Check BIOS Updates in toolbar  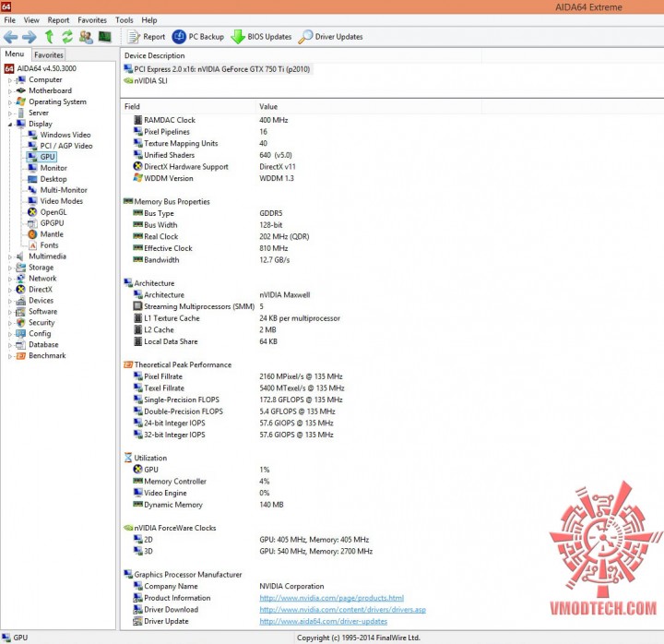click(261, 37)
